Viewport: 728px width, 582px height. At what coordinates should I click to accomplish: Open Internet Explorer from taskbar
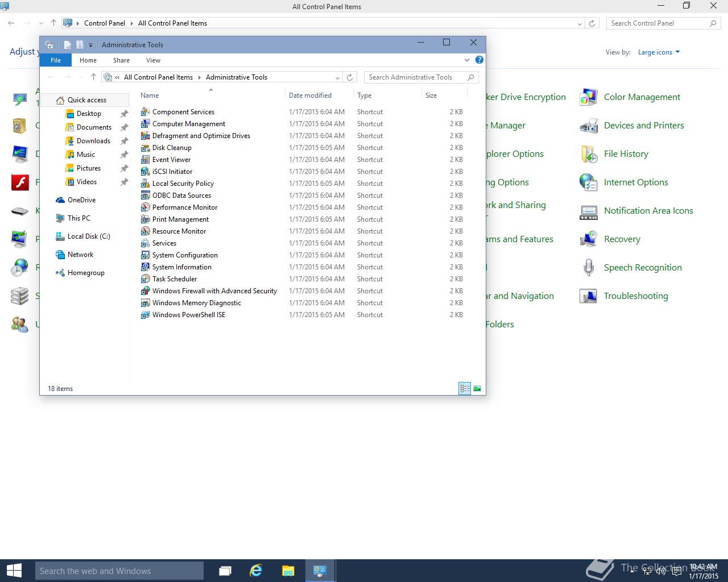tap(256, 571)
